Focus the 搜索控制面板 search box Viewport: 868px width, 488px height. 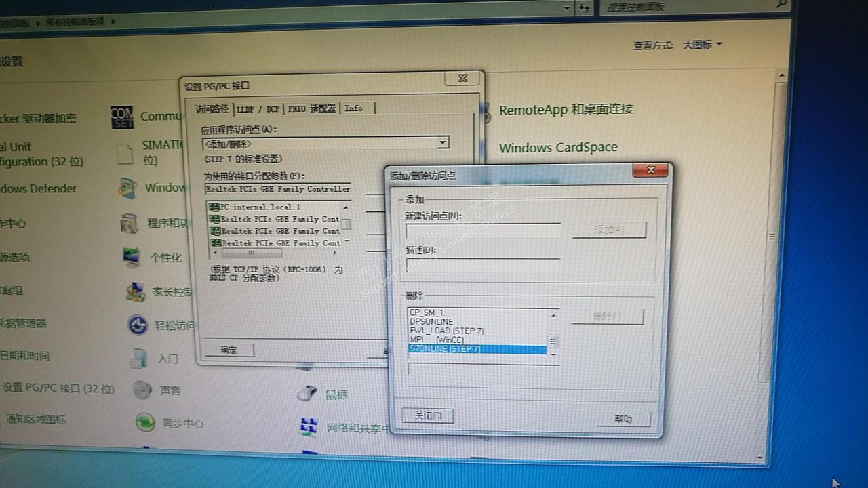(694, 7)
